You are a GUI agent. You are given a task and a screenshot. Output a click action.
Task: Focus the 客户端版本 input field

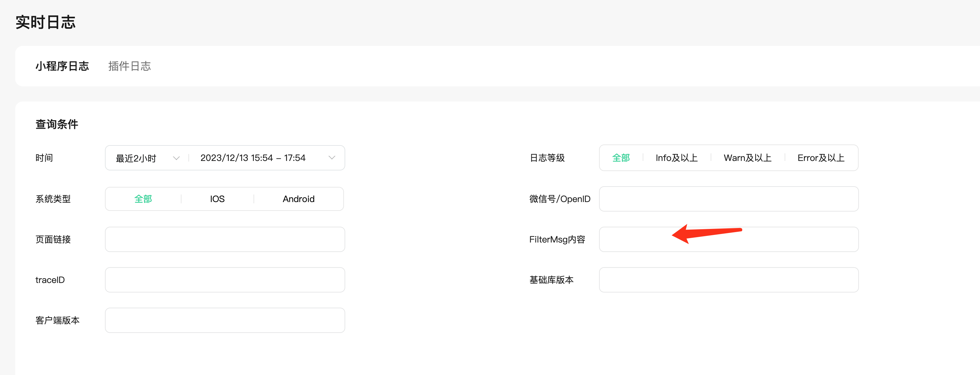pyautogui.click(x=225, y=320)
